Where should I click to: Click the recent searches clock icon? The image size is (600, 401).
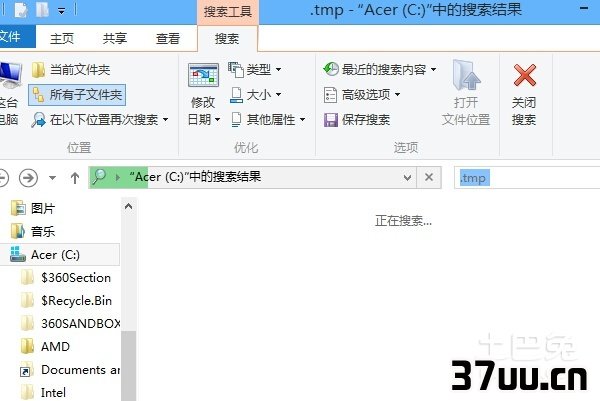pos(331,69)
